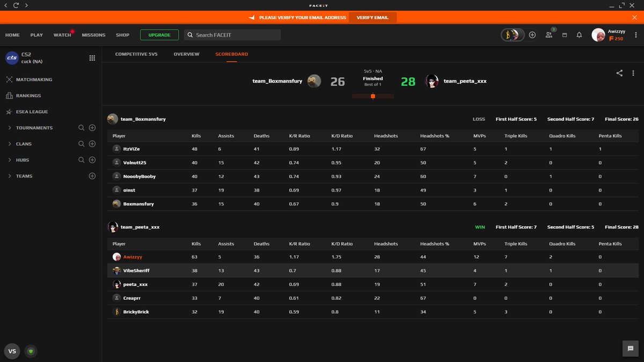Create a clan with the plus icon
Image resolution: width=644 pixels, height=362 pixels.
92,144
